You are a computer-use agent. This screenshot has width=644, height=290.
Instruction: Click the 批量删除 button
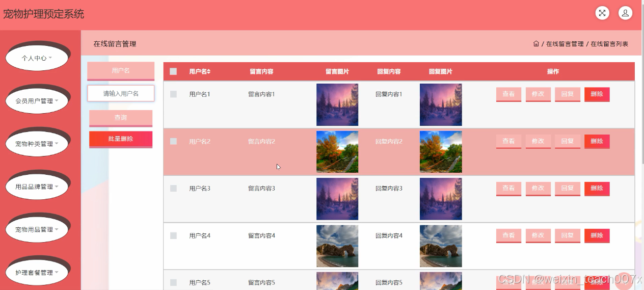(121, 139)
